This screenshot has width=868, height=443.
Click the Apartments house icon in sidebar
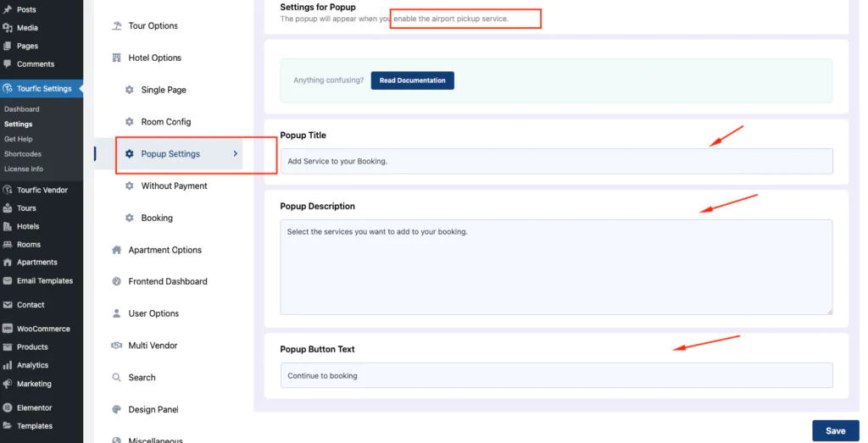[x=7, y=262]
